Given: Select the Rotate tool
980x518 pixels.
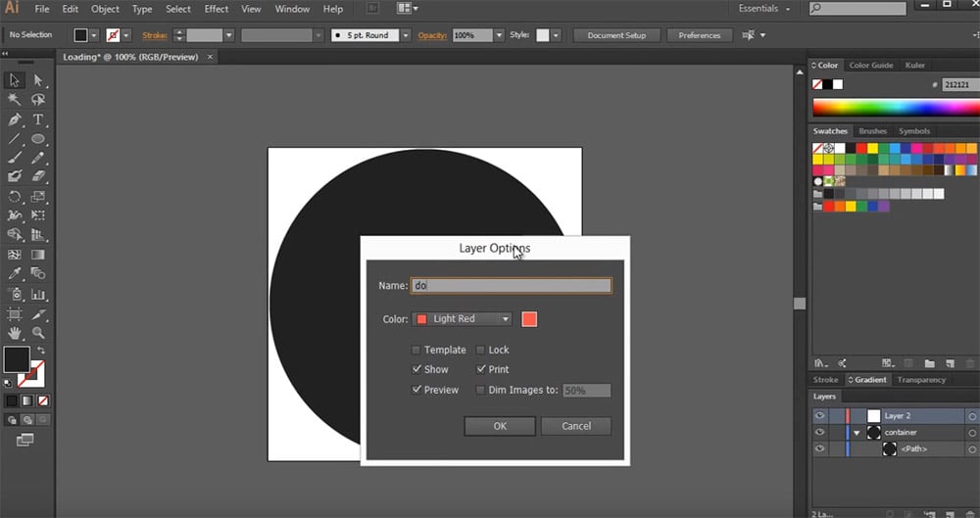Looking at the screenshot, I should click(15, 196).
